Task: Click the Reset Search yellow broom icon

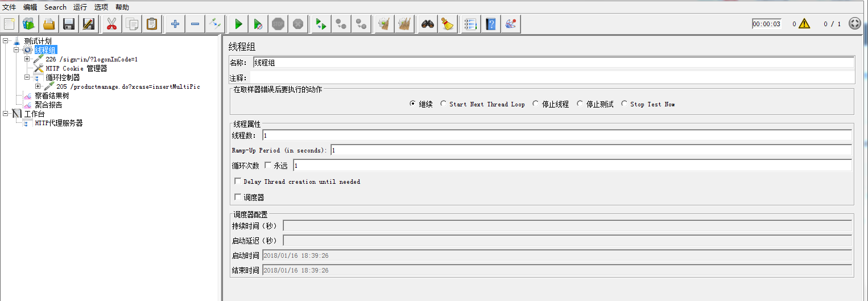Action: (448, 24)
